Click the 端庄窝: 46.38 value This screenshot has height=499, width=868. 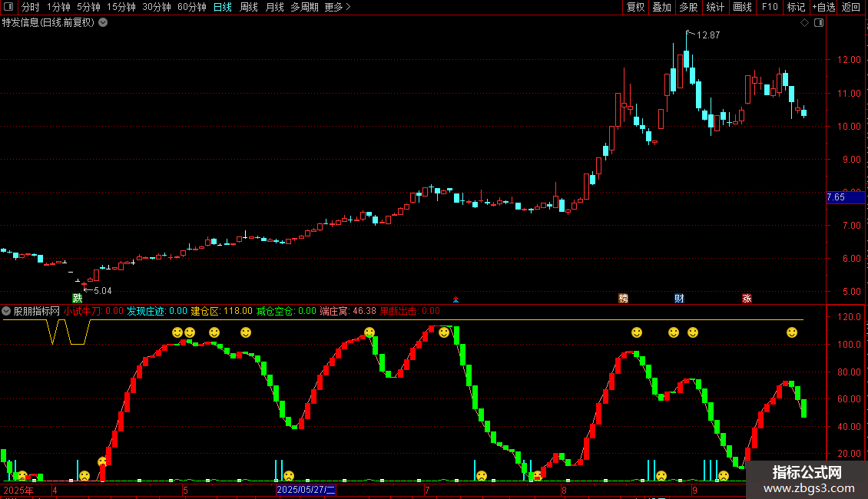pyautogui.click(x=348, y=311)
